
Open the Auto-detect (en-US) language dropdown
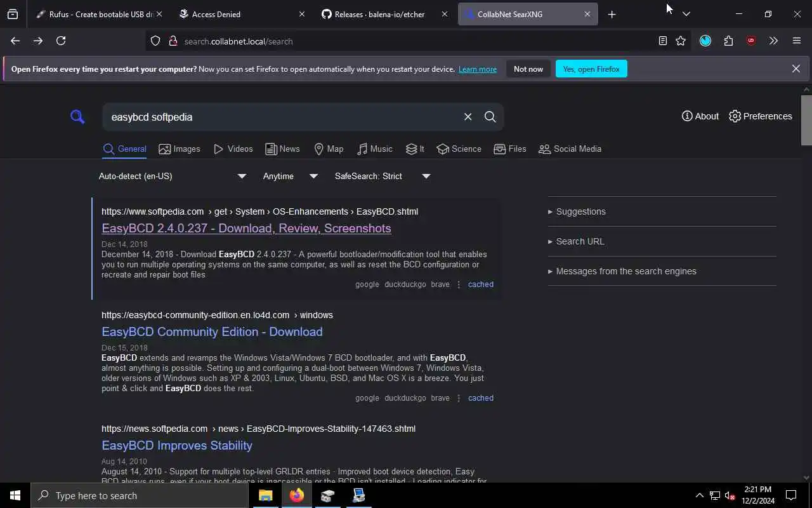point(173,176)
